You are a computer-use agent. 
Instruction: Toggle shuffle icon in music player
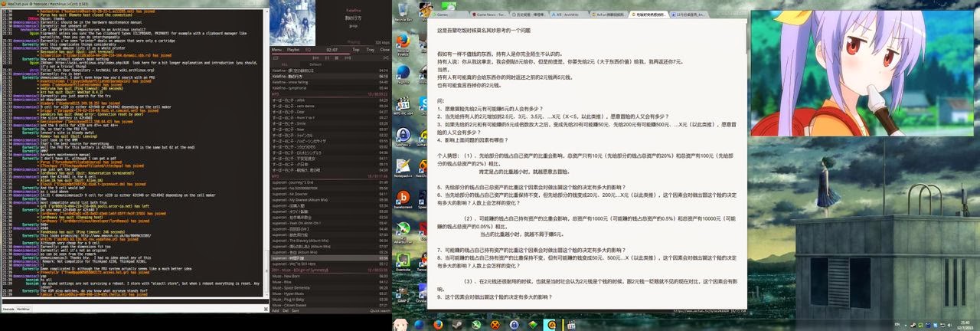click(x=386, y=57)
